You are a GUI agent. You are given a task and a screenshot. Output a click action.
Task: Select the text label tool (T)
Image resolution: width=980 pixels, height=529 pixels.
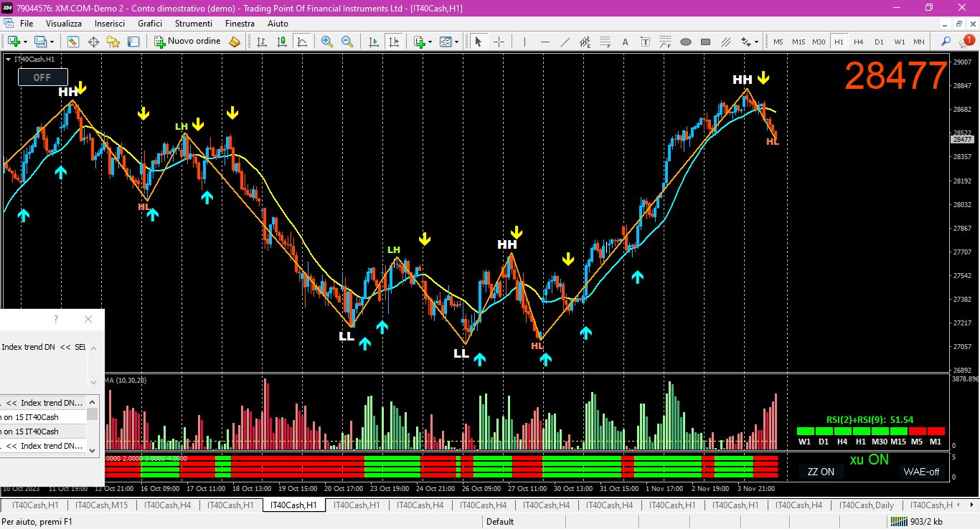(x=645, y=42)
